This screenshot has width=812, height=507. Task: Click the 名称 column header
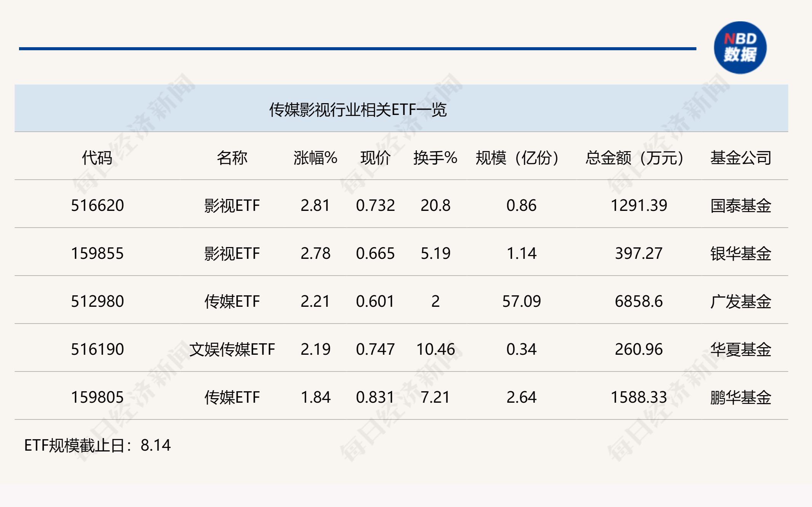click(x=232, y=158)
